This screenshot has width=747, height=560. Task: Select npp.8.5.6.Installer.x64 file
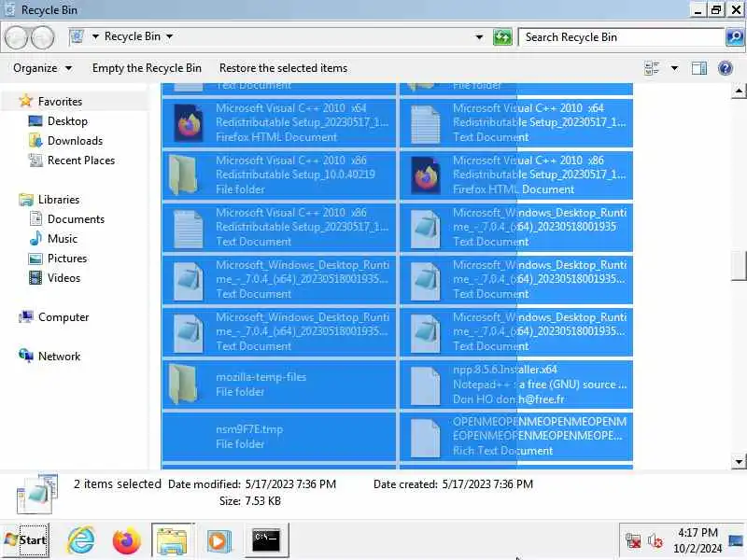pos(516,385)
